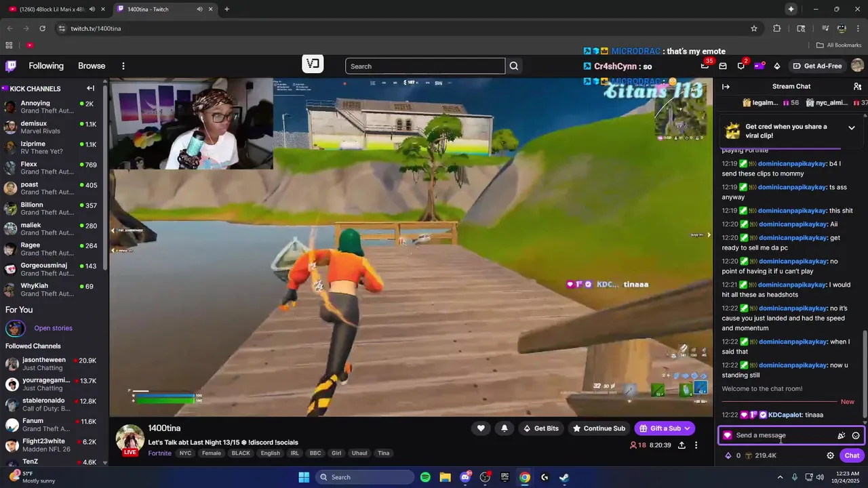Screen dimensions: 868x488
Task: Open a new browser tab
Action: pyautogui.click(x=226, y=9)
